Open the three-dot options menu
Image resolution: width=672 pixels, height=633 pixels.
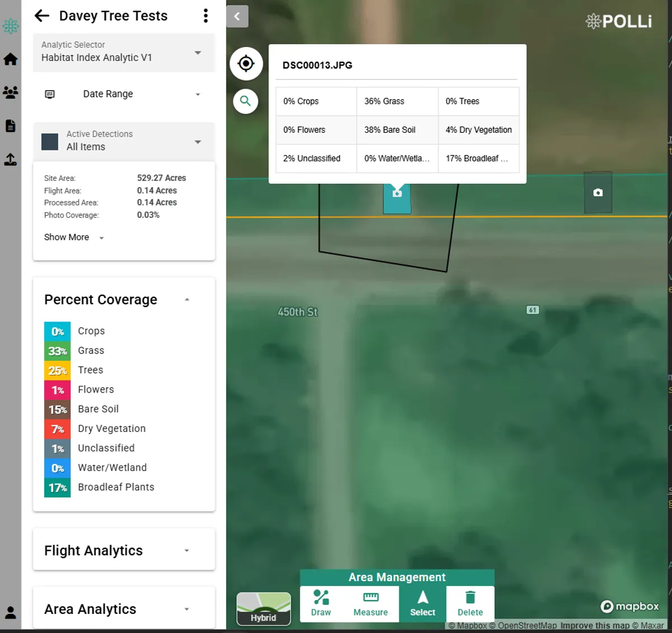coord(206,16)
